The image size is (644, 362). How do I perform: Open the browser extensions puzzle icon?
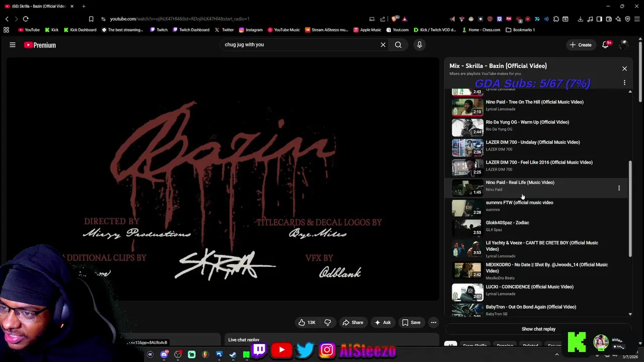(556, 19)
